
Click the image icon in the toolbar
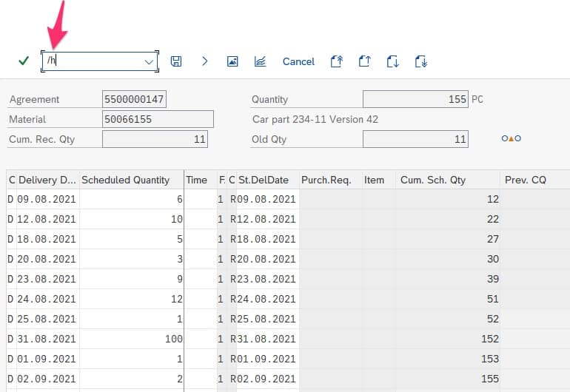point(232,61)
